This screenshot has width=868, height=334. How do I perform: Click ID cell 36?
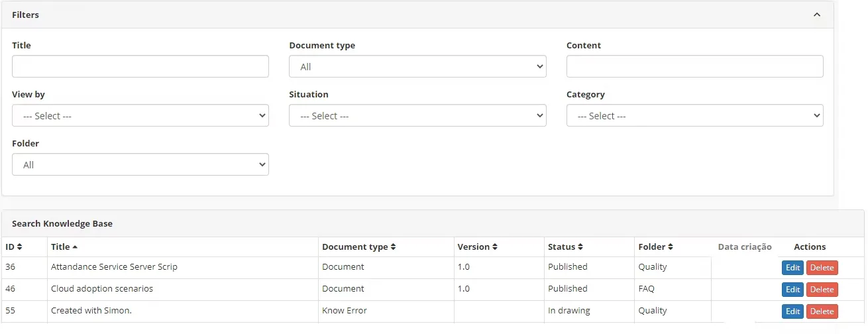[x=11, y=266]
